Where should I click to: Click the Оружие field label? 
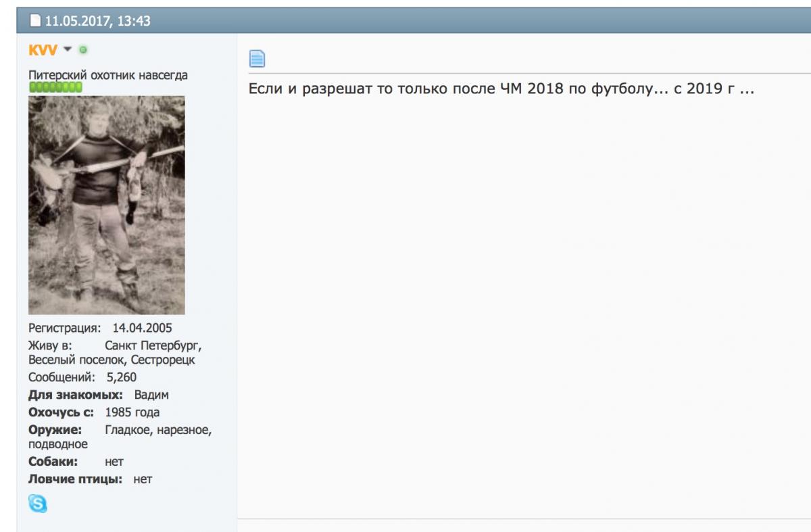55,430
